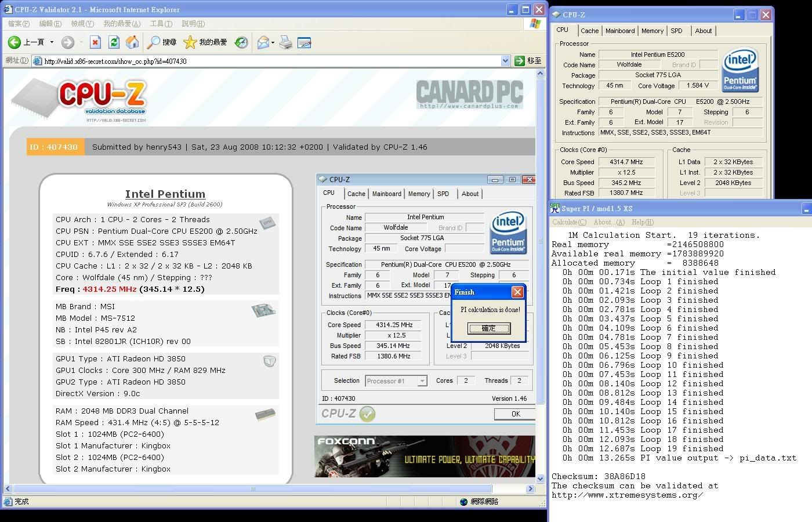Open the File menu in Internet Explorer
The width and height of the screenshot is (812, 522).
[x=19, y=24]
